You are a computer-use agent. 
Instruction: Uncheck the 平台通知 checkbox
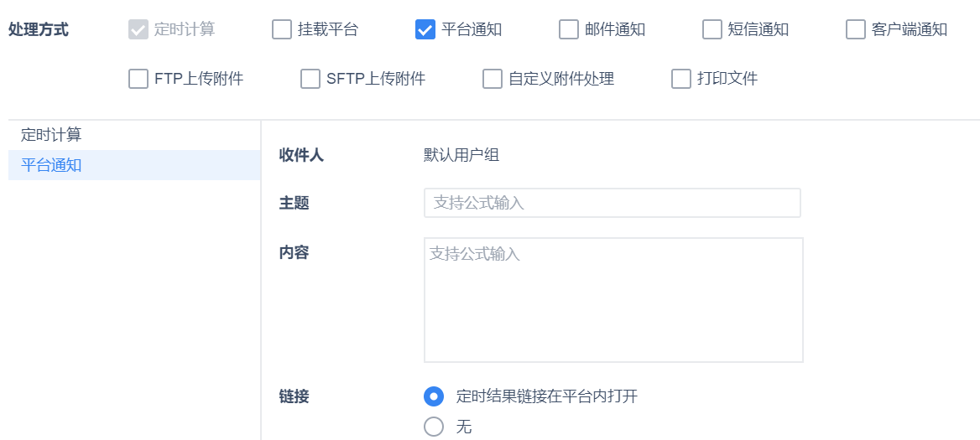pos(425,29)
